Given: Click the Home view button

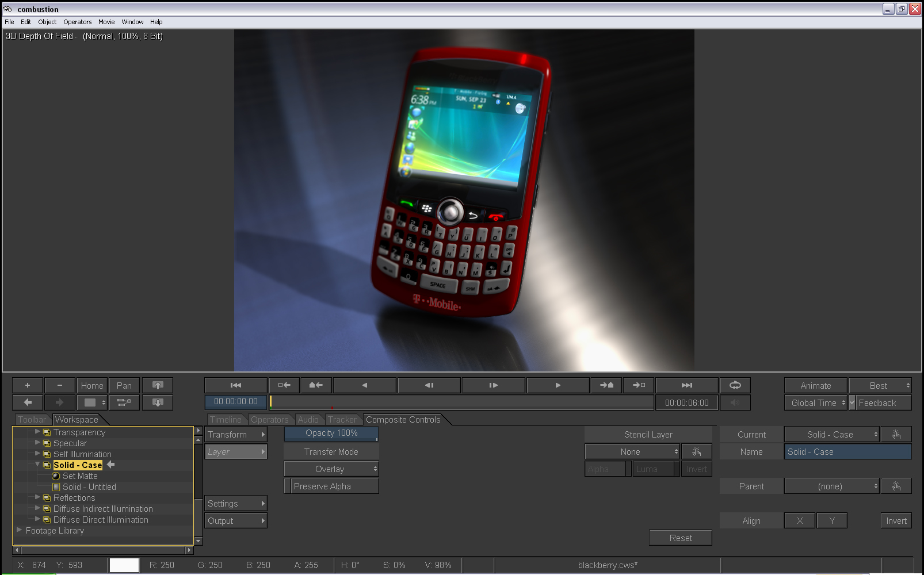Looking at the screenshot, I should [x=92, y=385].
